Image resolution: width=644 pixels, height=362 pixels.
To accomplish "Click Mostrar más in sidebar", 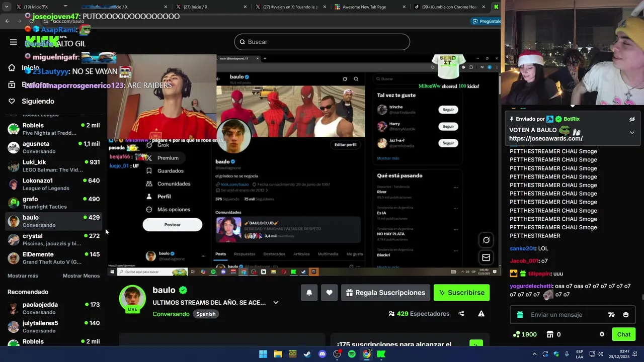I will pos(23,276).
